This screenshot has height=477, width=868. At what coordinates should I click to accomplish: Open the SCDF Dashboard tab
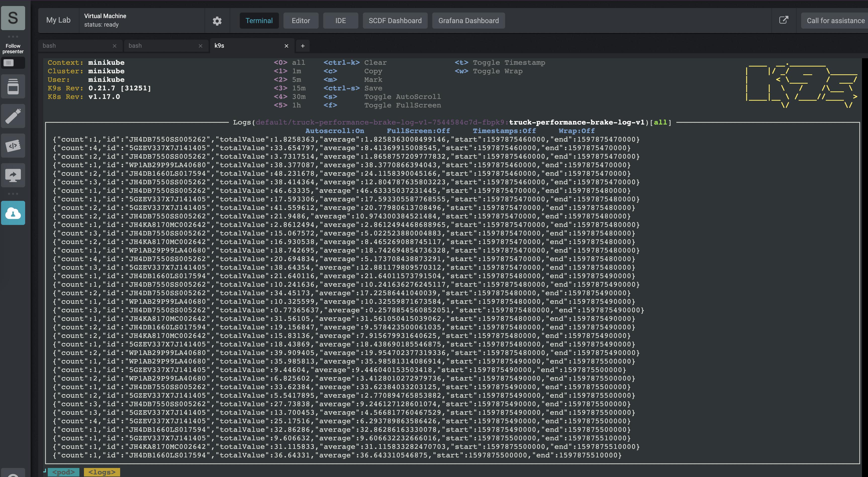(395, 21)
